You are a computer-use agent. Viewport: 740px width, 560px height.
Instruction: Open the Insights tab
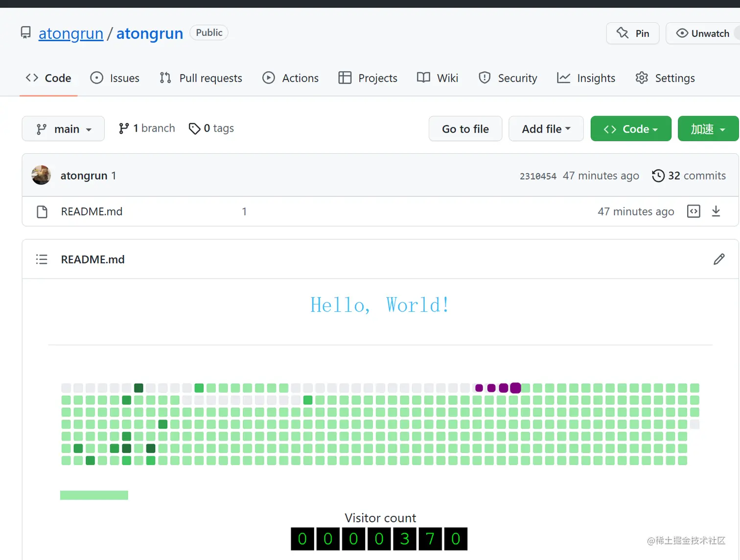tap(586, 78)
